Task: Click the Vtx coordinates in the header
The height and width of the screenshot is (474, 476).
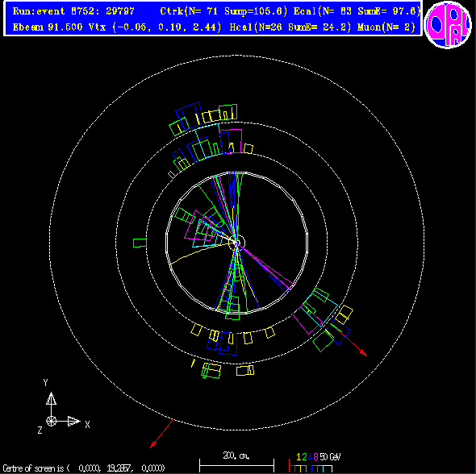Action: pos(155,27)
